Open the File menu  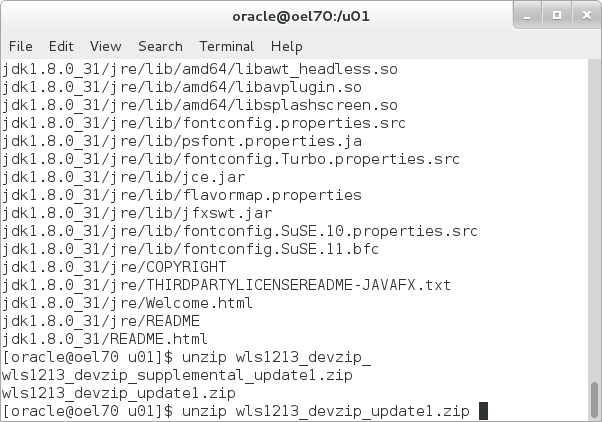(x=20, y=46)
